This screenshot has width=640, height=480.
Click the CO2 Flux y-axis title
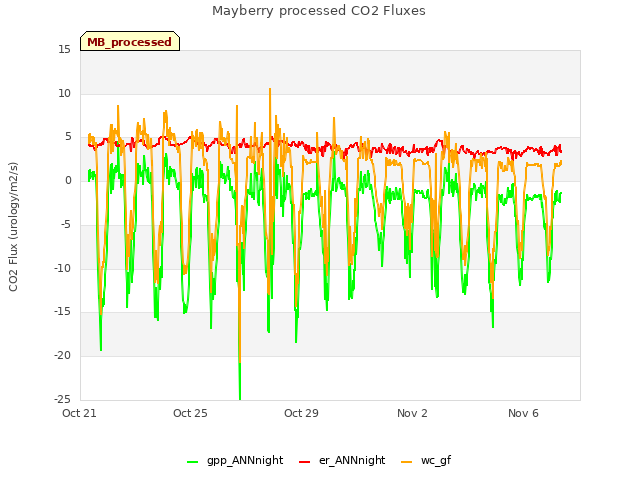(x=13, y=227)
